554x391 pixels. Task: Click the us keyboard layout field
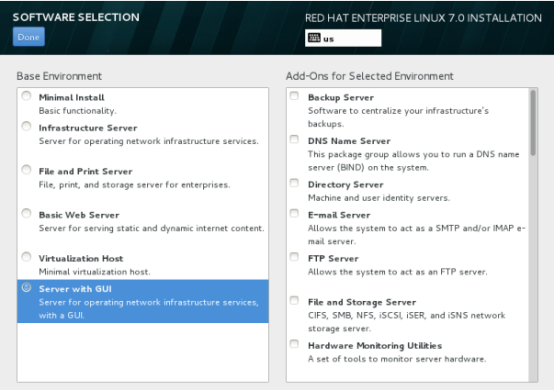pyautogui.click(x=343, y=38)
